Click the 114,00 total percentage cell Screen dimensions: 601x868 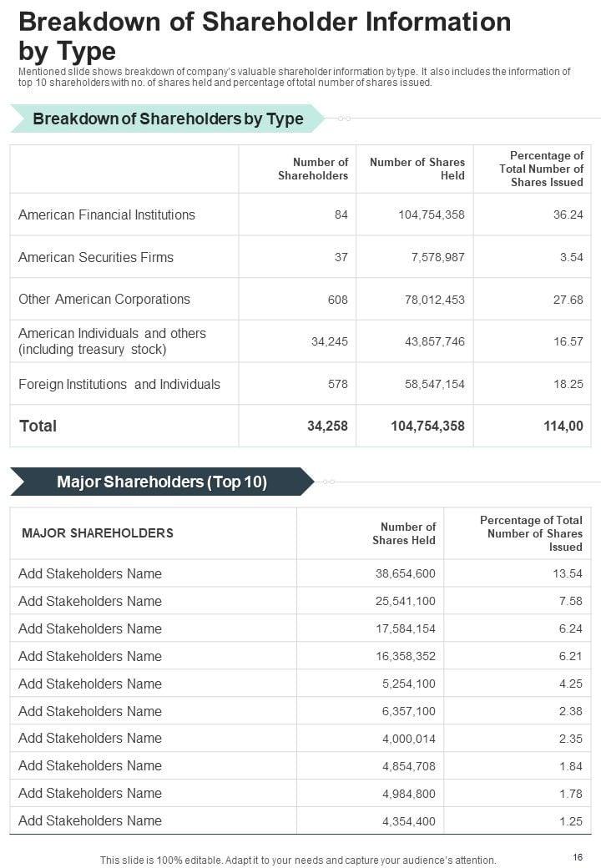(x=563, y=426)
